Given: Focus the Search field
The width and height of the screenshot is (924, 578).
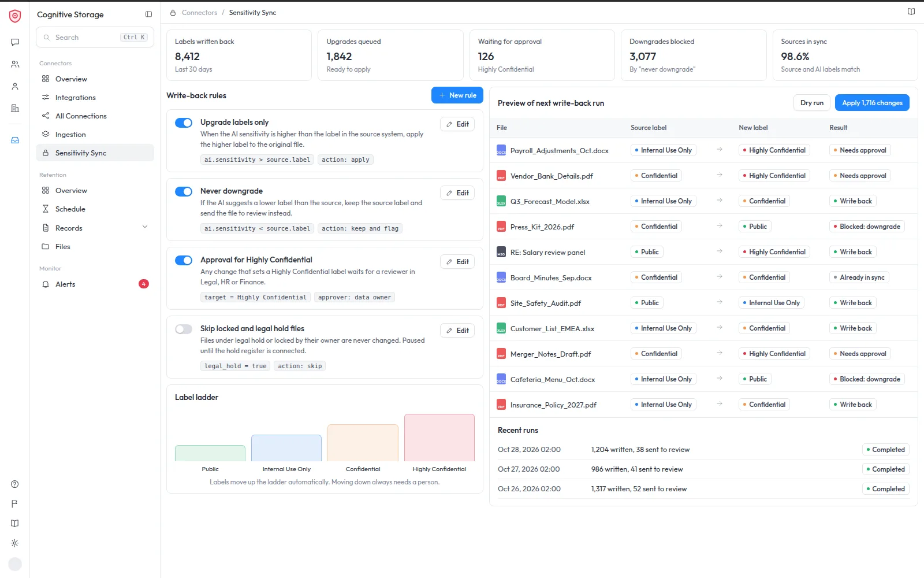Looking at the screenshot, I should tap(95, 37).
